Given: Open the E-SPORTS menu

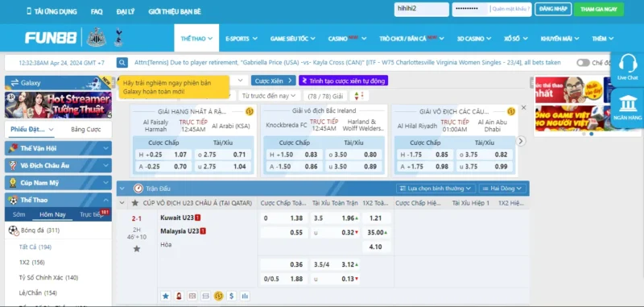Looking at the screenshot, I should click(242, 39).
